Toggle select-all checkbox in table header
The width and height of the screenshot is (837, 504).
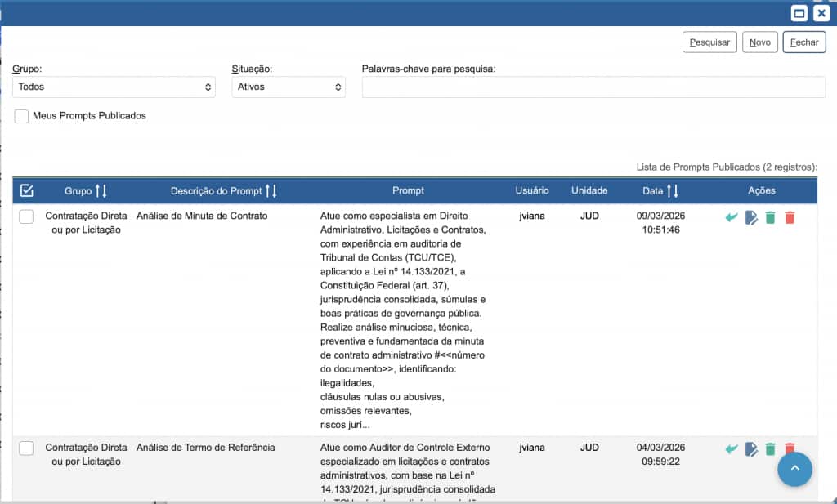point(27,190)
